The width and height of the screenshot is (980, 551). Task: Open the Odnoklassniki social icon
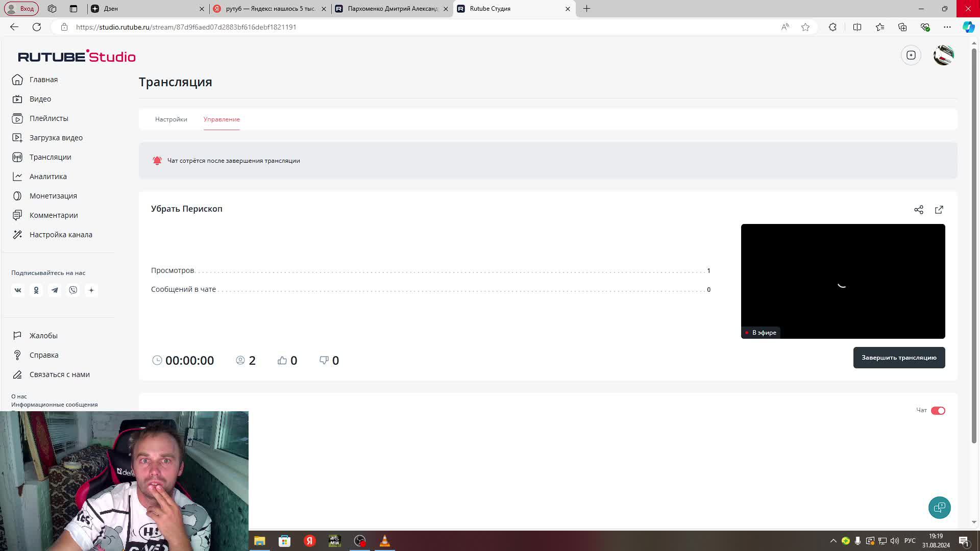[x=36, y=290]
